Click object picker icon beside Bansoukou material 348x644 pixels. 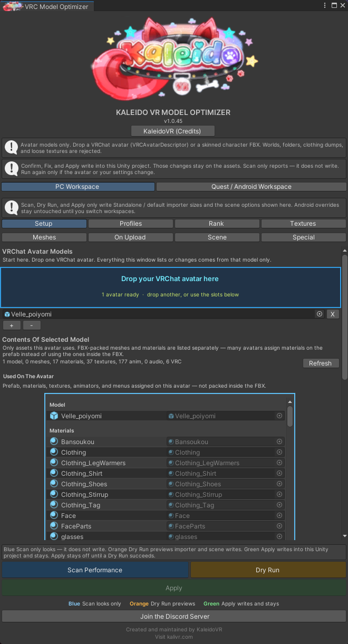click(x=279, y=441)
